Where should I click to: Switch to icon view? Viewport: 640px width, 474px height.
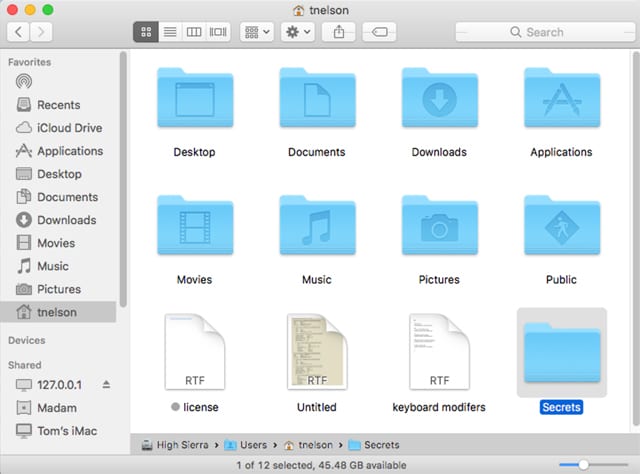coord(146,32)
